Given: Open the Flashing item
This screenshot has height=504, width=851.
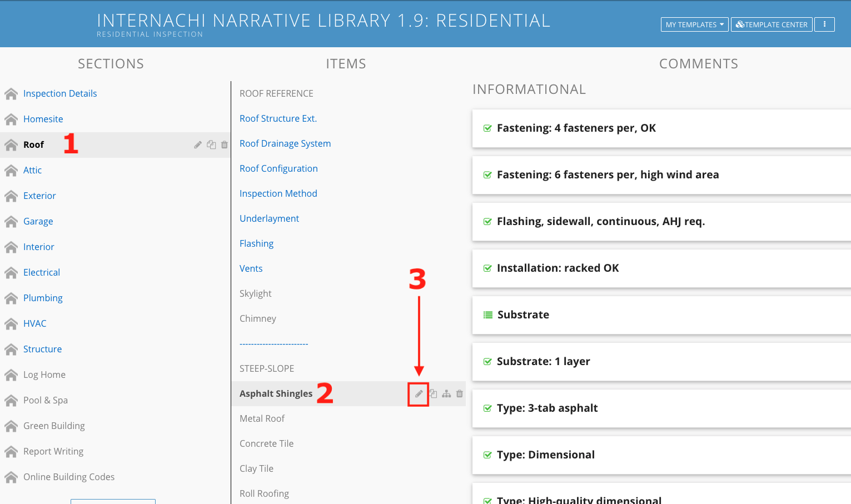Looking at the screenshot, I should [x=256, y=243].
